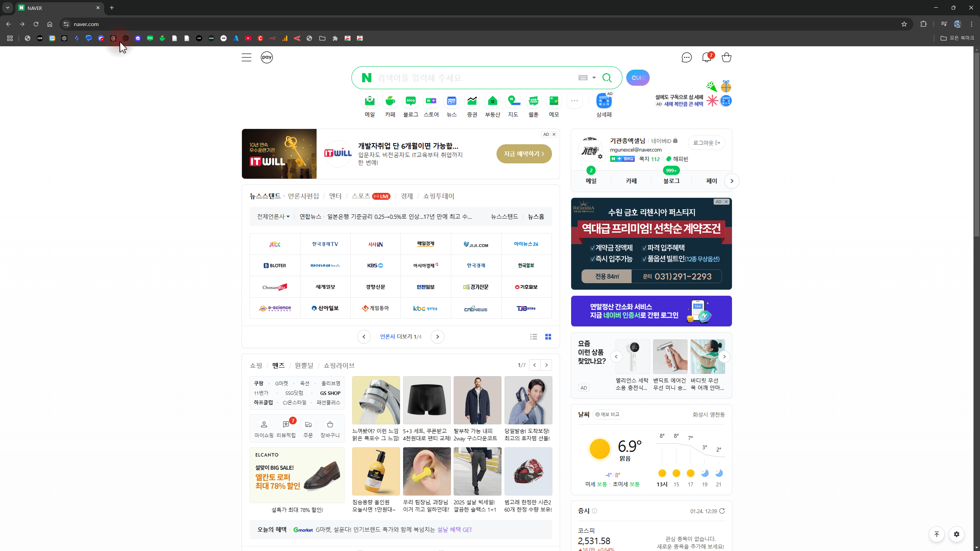Show next recommended products arrow
The height and width of the screenshot is (551, 980).
coord(724,357)
